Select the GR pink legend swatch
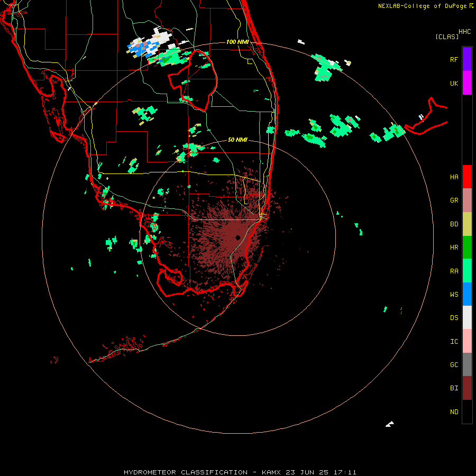This screenshot has height=476, width=476. 467,200
